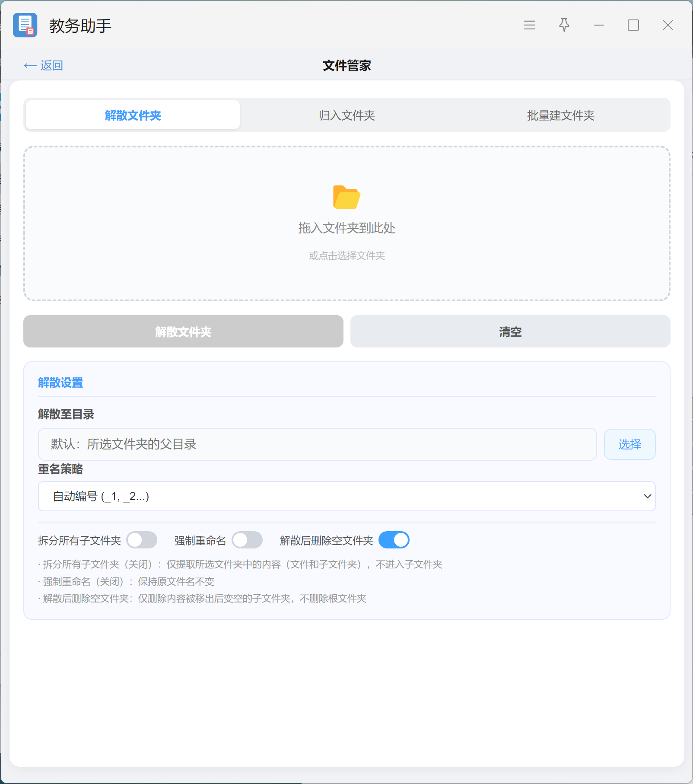693x784 pixels.
Task: Open the 重名策略 dropdown list
Action: tap(347, 496)
